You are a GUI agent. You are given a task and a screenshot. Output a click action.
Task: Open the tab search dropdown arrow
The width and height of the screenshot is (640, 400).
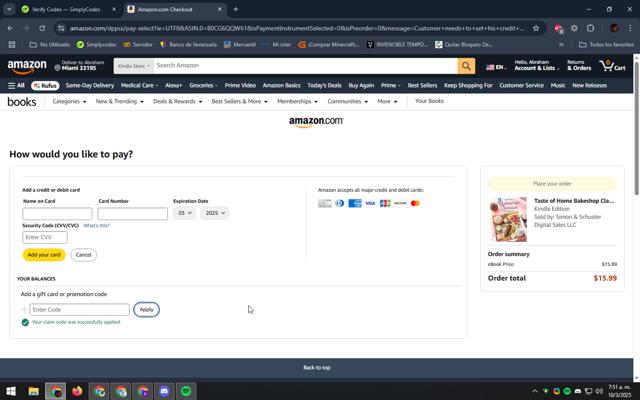pyautogui.click(x=9, y=9)
